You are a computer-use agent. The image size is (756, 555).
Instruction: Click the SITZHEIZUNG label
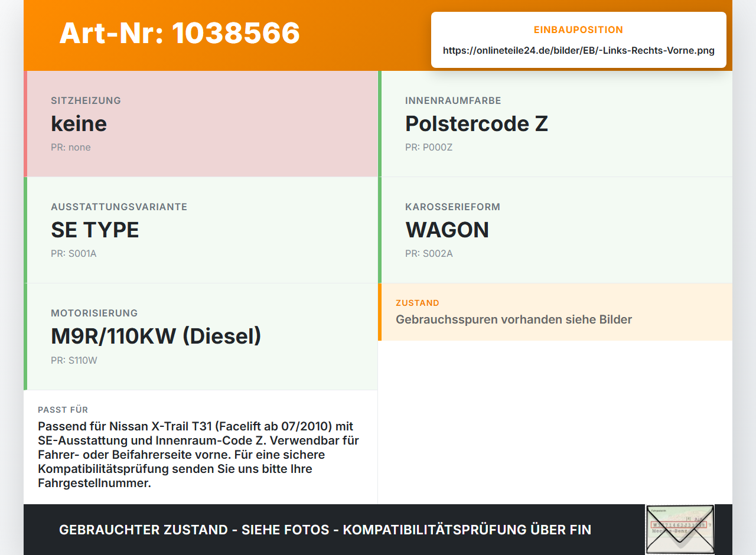86,100
